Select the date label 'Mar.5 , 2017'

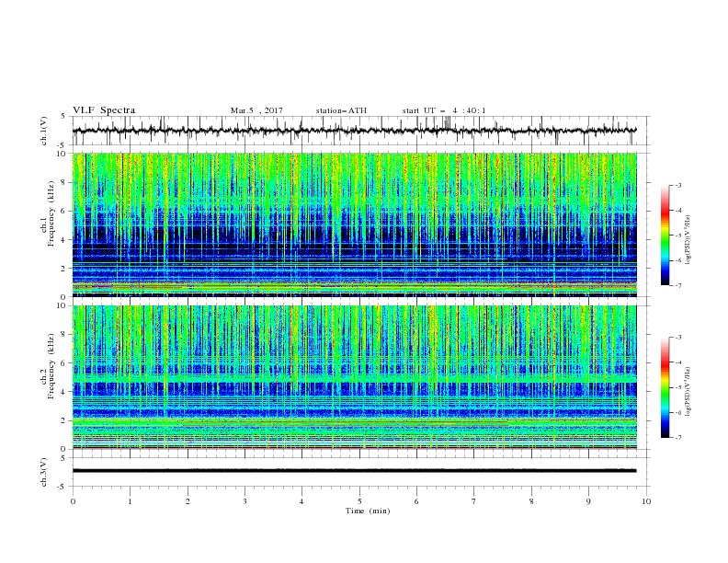pyautogui.click(x=256, y=110)
